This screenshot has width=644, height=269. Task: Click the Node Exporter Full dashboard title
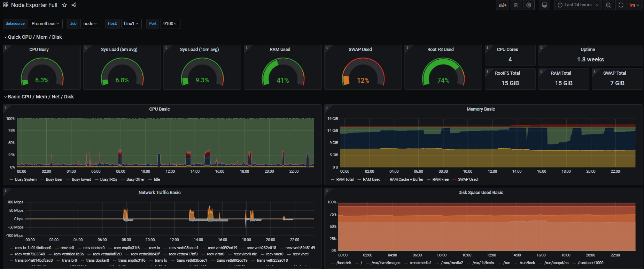34,5
